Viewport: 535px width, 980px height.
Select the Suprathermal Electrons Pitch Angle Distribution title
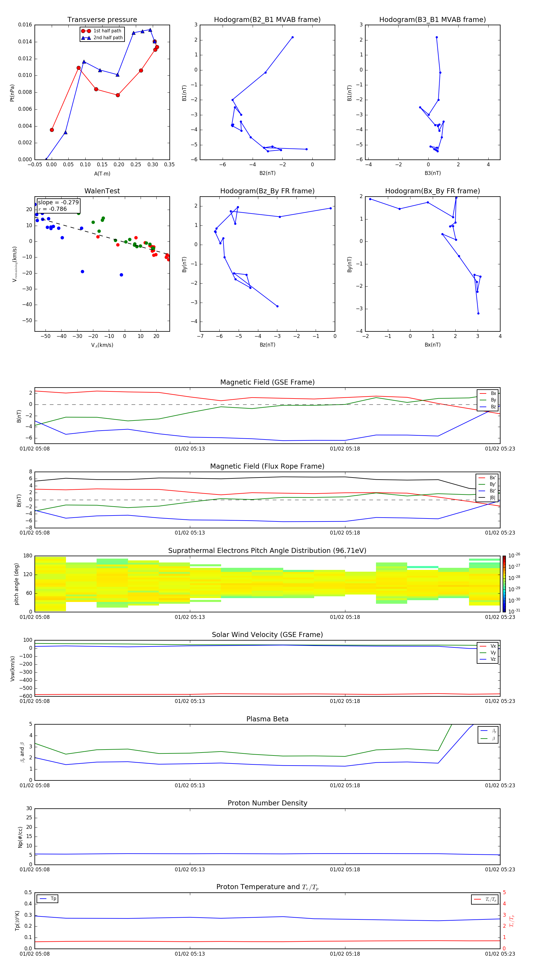[x=267, y=551]
